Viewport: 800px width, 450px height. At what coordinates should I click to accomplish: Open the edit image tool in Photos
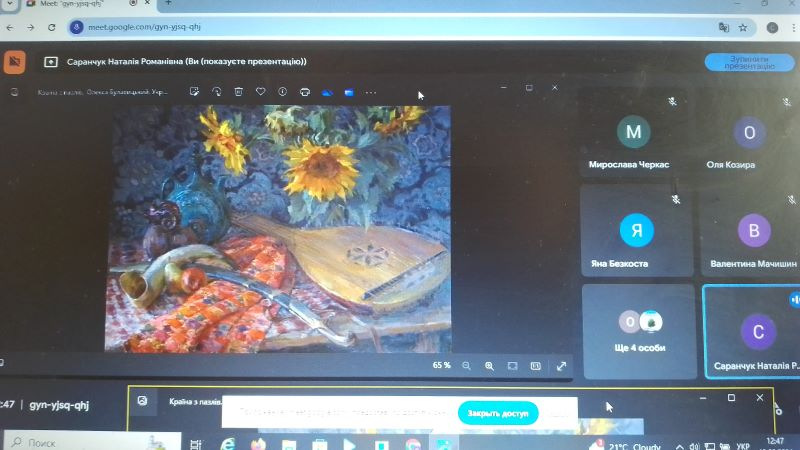tap(194, 92)
